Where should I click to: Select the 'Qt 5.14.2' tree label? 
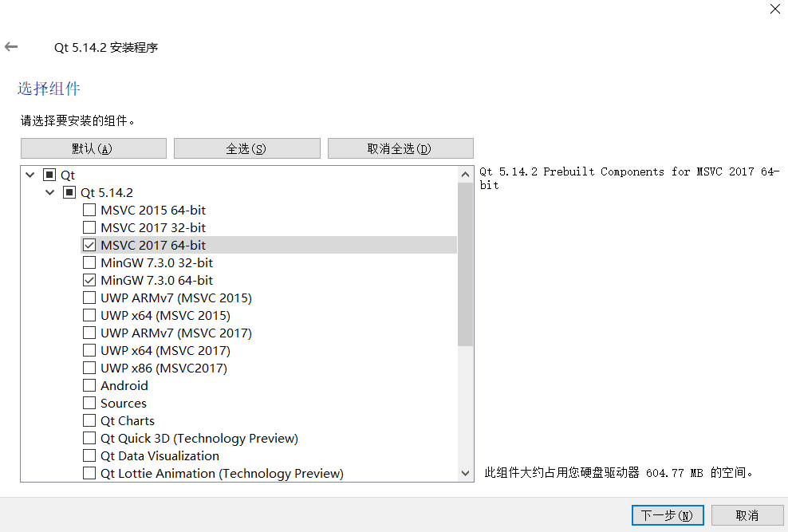(107, 192)
